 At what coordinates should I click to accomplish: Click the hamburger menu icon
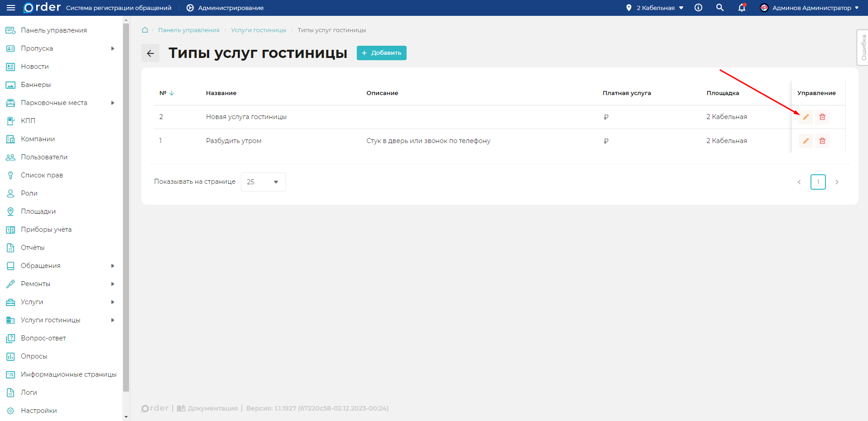click(x=11, y=8)
